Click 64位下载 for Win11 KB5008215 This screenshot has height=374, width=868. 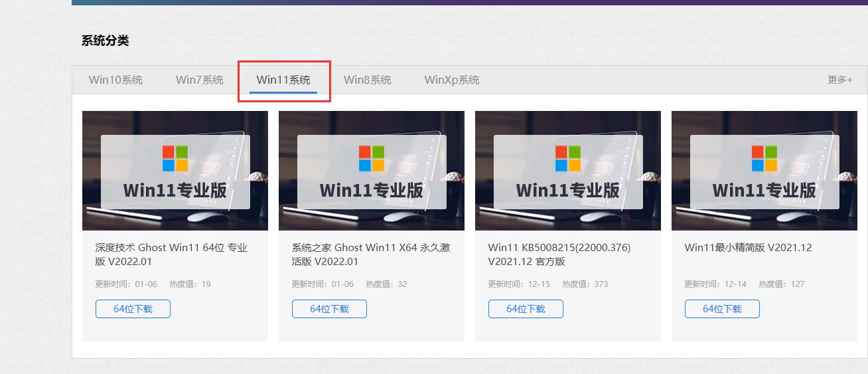526,309
